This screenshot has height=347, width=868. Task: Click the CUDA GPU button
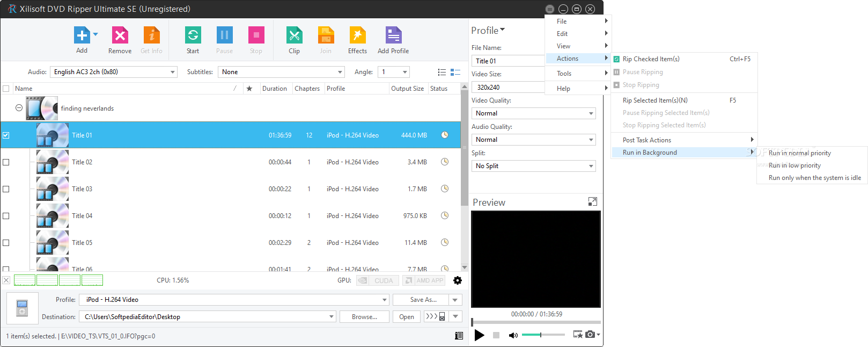pos(378,280)
